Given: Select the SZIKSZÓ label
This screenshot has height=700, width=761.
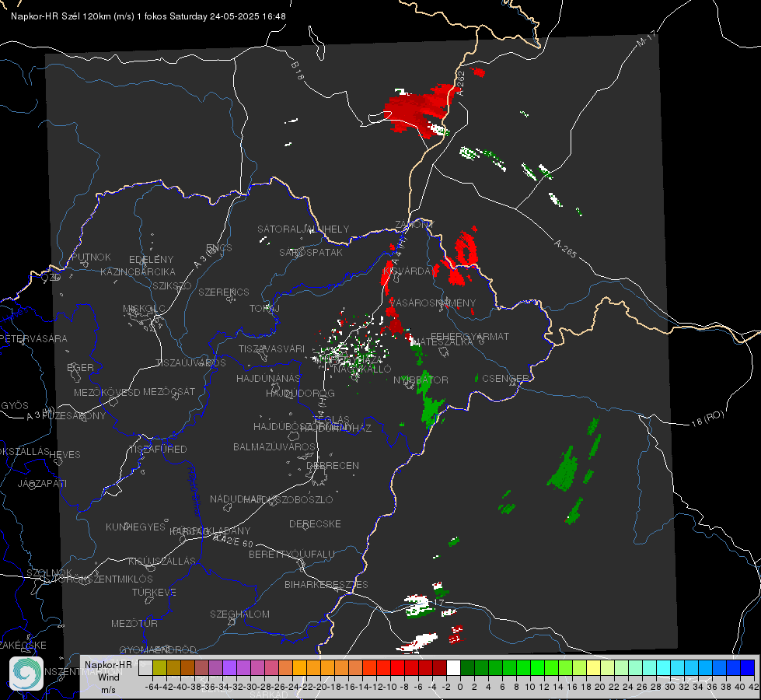Looking at the screenshot, I should [172, 285].
